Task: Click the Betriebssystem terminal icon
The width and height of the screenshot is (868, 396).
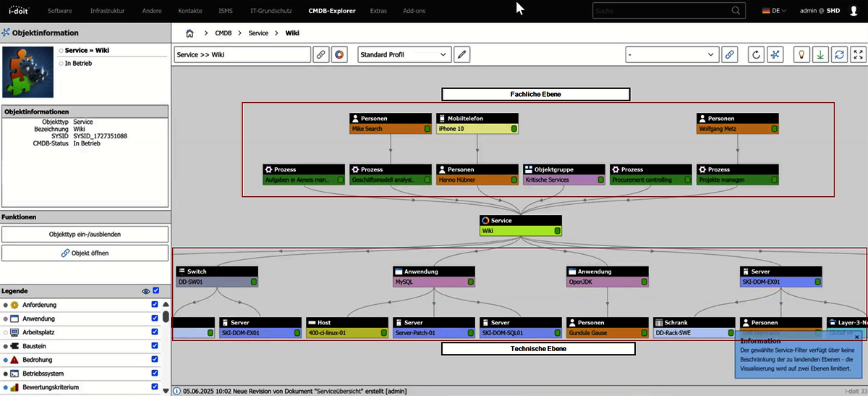Action: (x=14, y=374)
